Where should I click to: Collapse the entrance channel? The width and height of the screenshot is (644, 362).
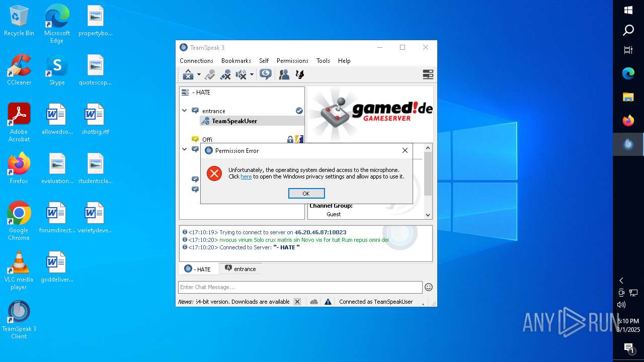(185, 111)
